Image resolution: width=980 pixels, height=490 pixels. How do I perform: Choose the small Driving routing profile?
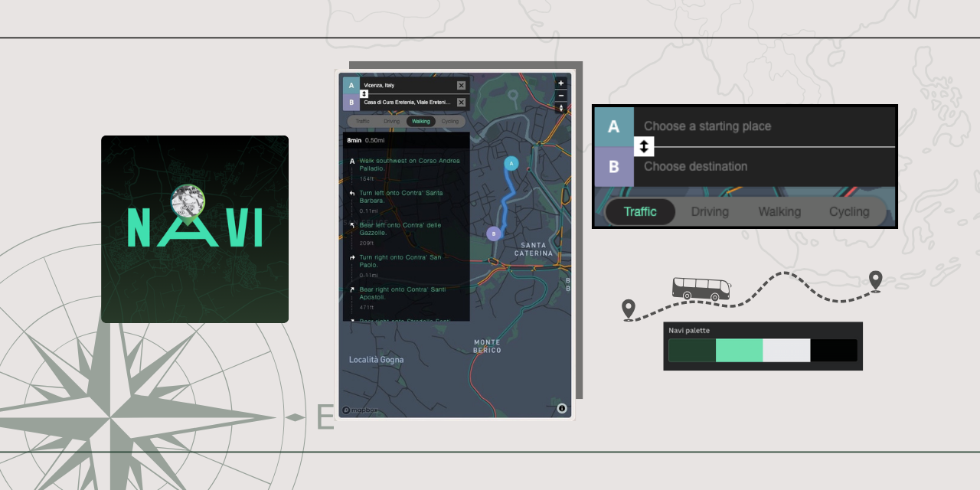click(391, 121)
